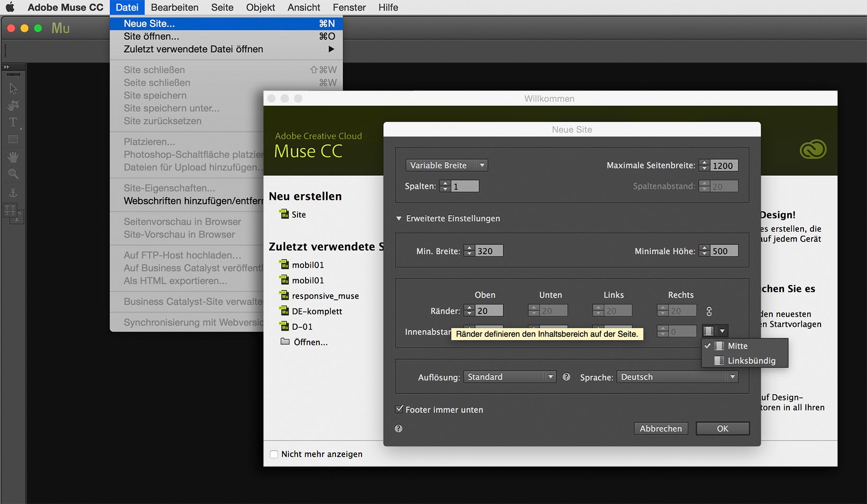Click the Minimale Höhe 500 field

[724, 251]
